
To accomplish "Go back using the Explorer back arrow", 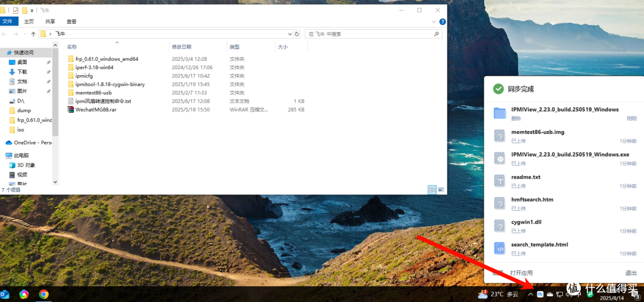I will [x=5, y=34].
